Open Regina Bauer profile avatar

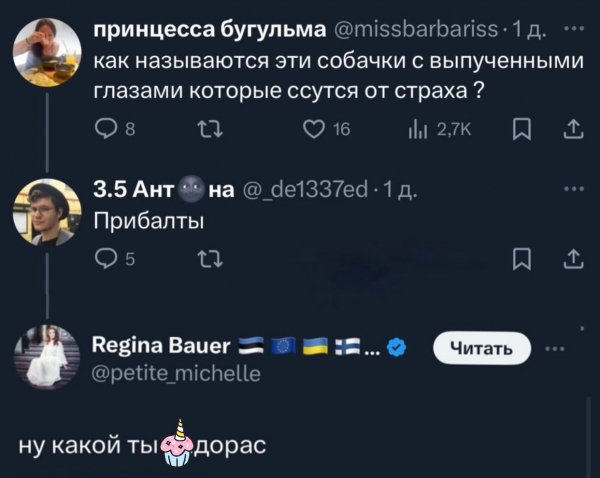[47, 358]
